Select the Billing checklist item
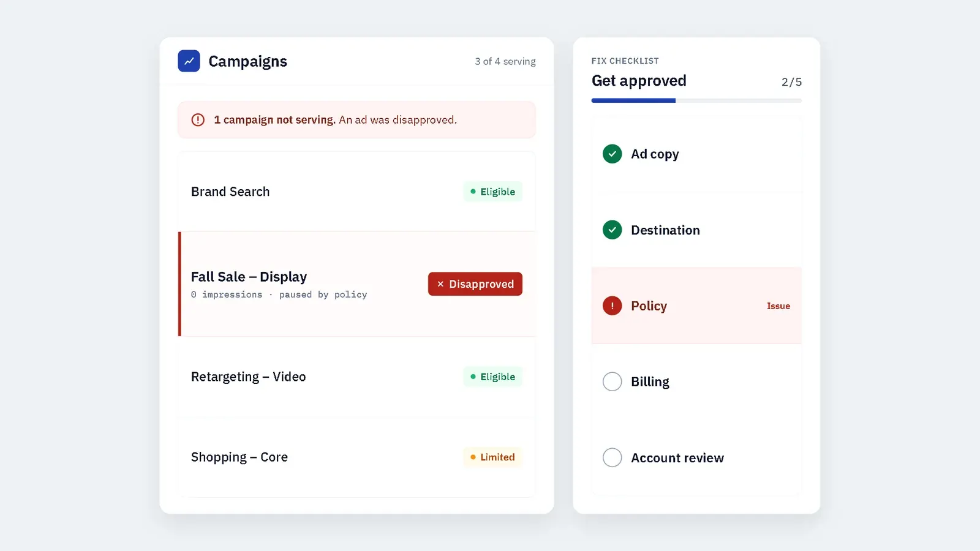The width and height of the screenshot is (980, 551). pos(696,381)
